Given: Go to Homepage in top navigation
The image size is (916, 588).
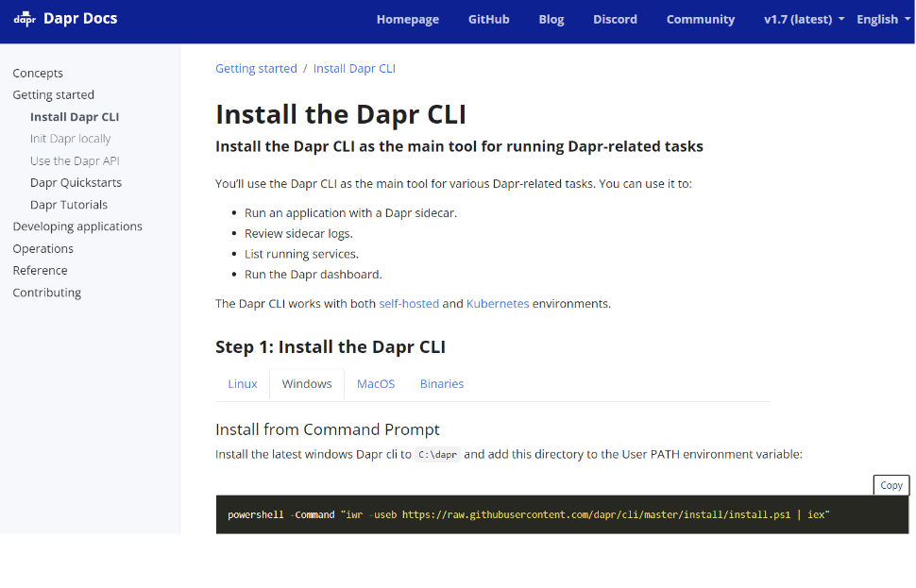Looking at the screenshot, I should (408, 19).
